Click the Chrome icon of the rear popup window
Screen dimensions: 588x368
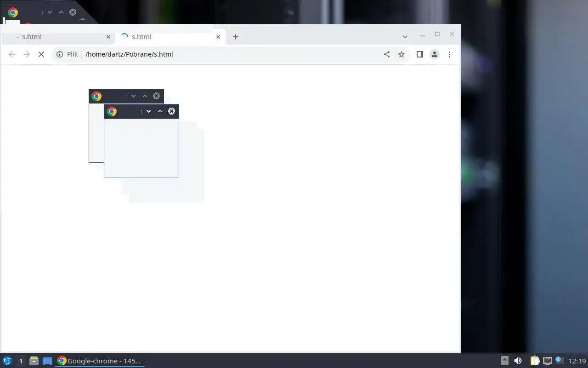tap(96, 96)
